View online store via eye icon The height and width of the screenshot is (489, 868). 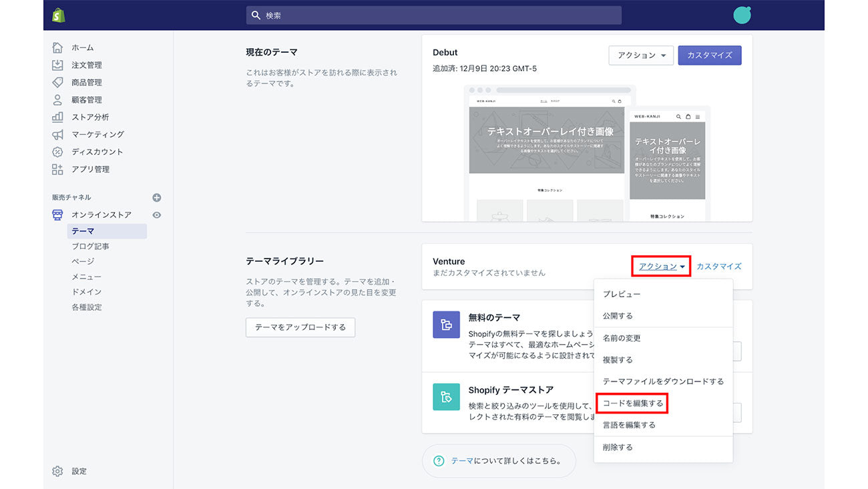(x=157, y=215)
